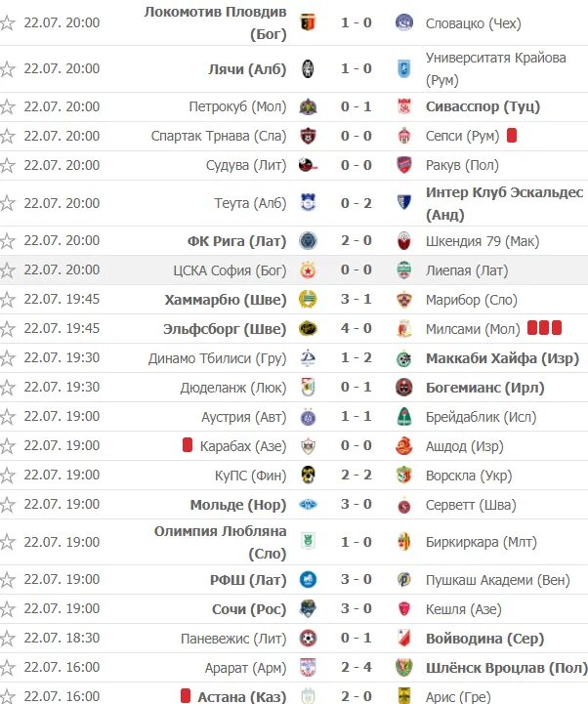
Task: Click Милсами's three red cards indicator
Action: (x=544, y=328)
